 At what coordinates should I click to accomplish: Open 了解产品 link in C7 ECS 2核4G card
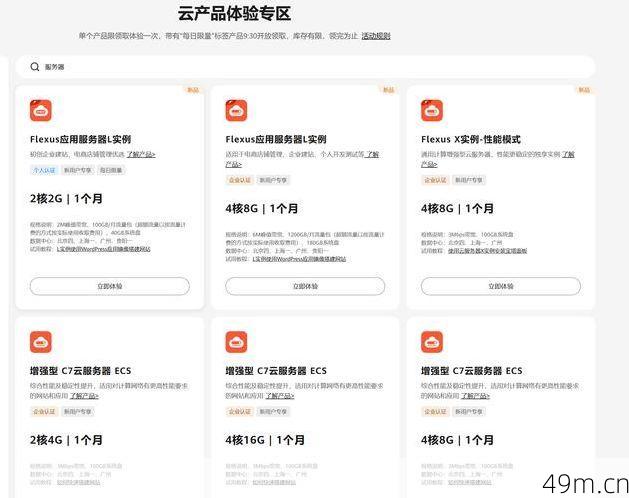point(84,396)
